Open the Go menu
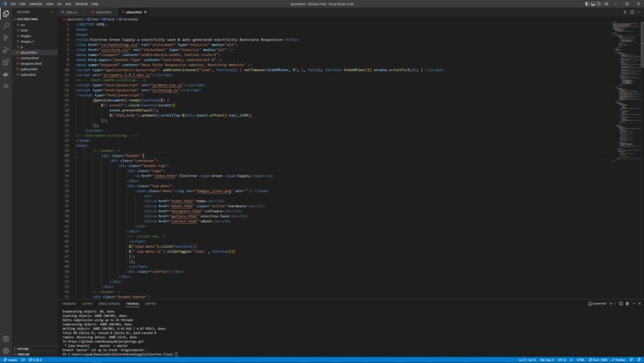The image size is (644, 363). click(60, 4)
